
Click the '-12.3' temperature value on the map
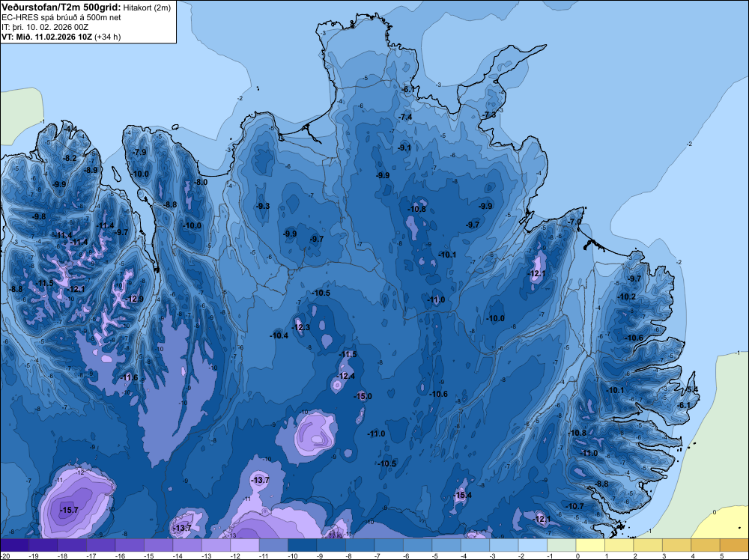[301, 327]
